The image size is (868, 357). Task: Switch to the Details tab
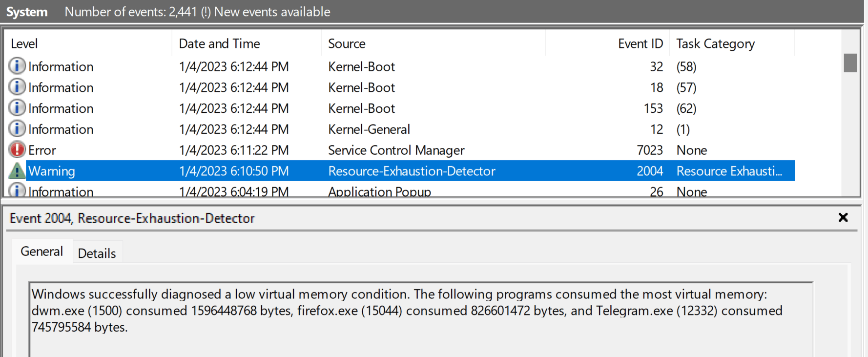point(97,253)
